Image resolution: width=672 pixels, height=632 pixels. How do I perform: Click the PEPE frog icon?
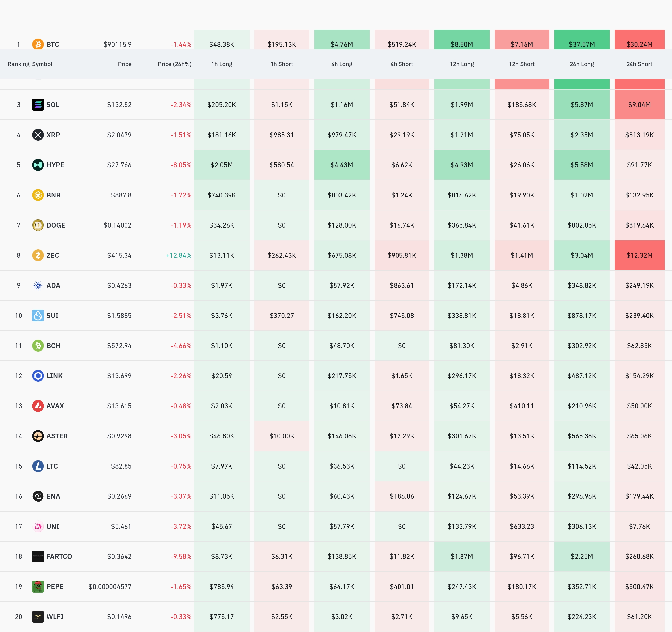click(38, 586)
